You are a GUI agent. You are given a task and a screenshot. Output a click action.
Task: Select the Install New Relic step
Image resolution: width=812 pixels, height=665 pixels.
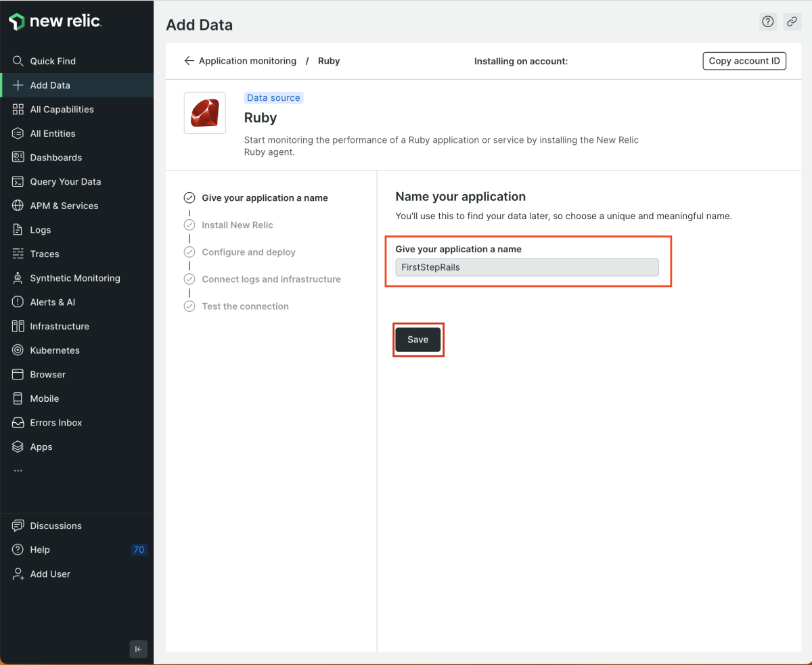(238, 225)
